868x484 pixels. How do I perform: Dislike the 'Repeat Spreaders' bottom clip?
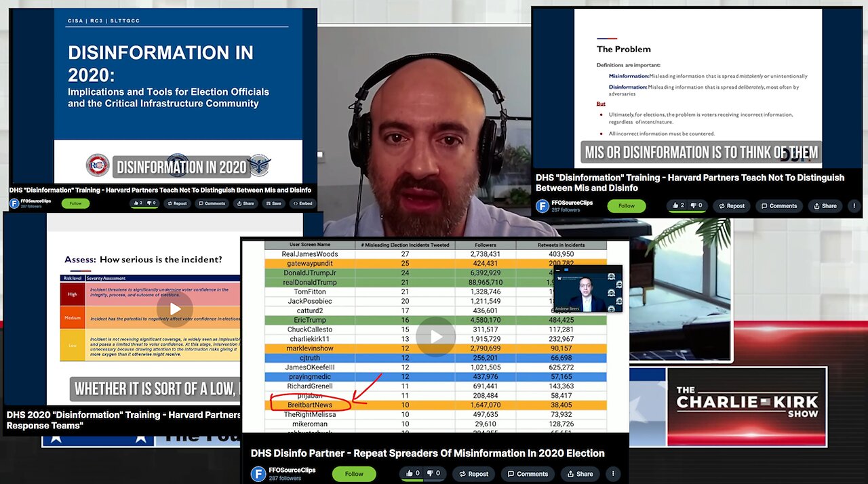pyautogui.click(x=433, y=474)
